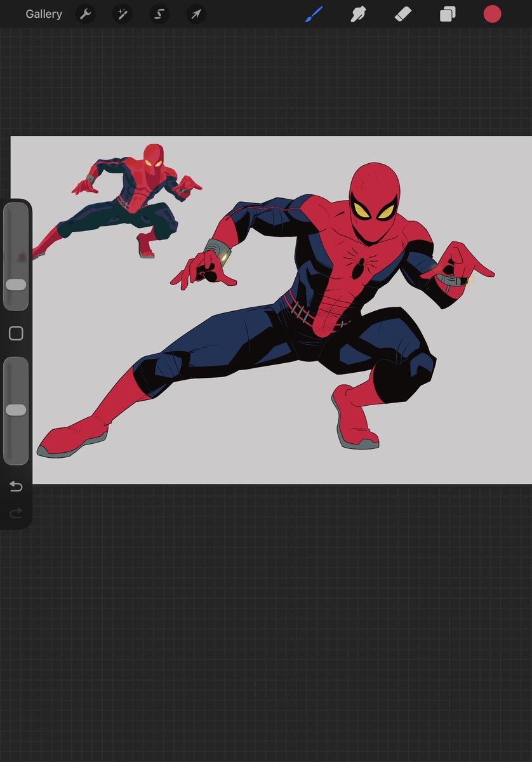Redo the last undone action

click(x=16, y=512)
